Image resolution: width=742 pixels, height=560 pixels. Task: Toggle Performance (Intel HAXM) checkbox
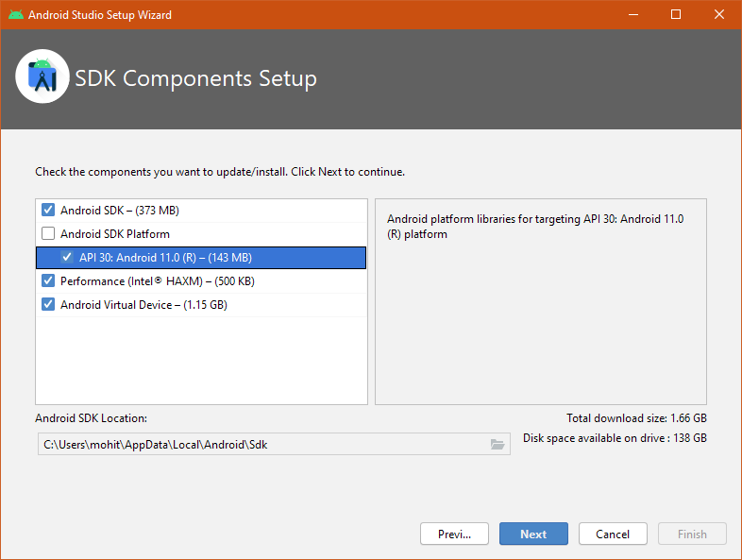click(x=48, y=280)
